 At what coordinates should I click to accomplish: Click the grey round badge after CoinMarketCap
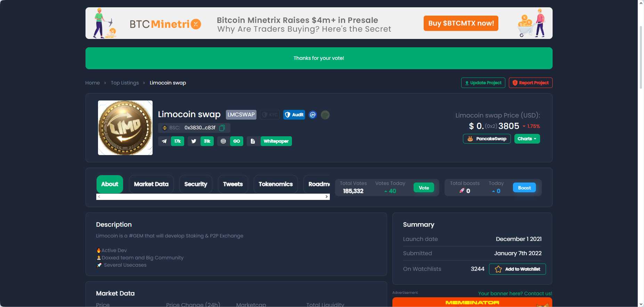click(x=325, y=115)
